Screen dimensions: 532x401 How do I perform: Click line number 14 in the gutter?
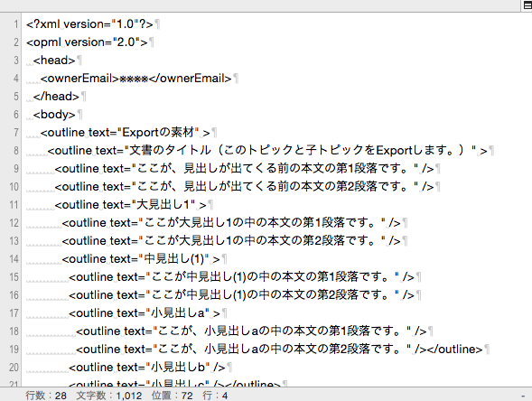(x=14, y=259)
